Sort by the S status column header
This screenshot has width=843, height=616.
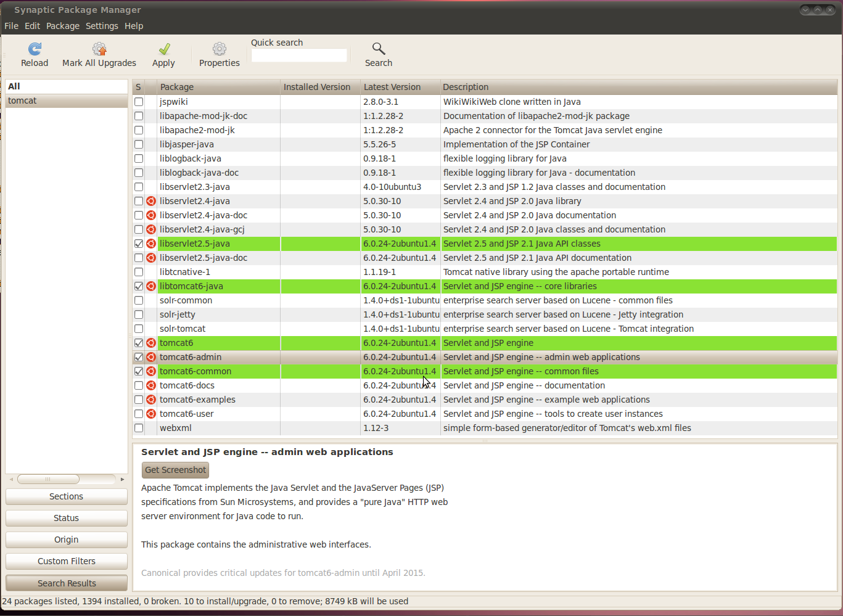click(138, 87)
